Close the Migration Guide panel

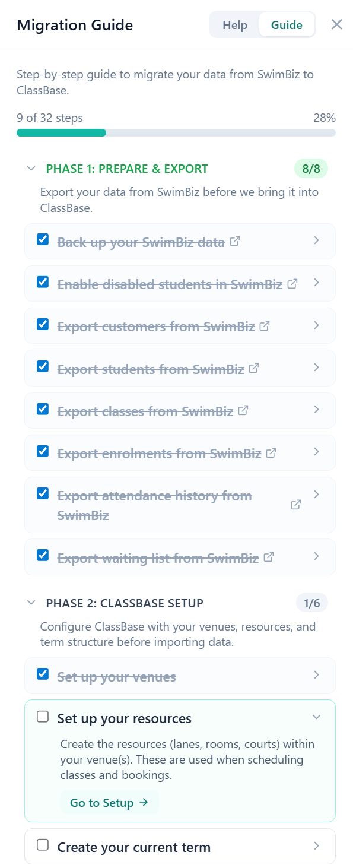(x=336, y=24)
